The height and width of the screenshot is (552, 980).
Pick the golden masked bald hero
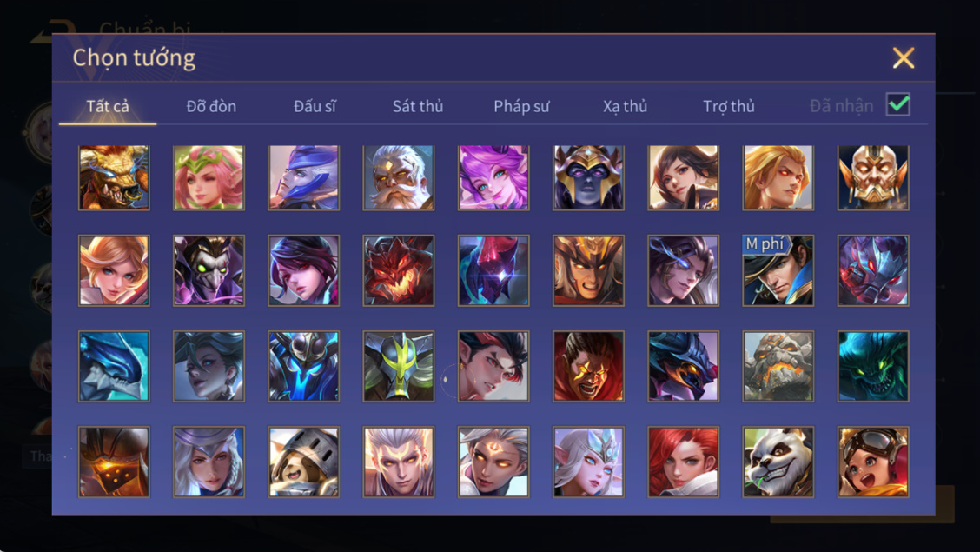tap(873, 177)
